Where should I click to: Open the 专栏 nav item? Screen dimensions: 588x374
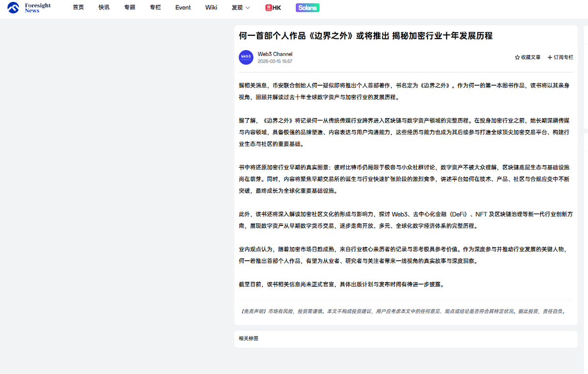(155, 7)
